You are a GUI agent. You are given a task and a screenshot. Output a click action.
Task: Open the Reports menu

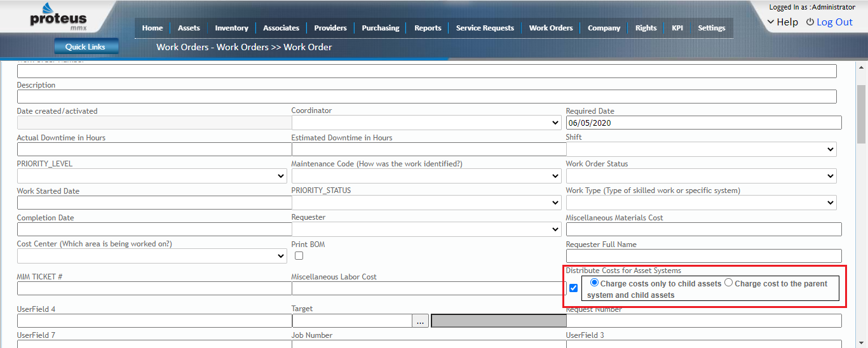coord(428,28)
